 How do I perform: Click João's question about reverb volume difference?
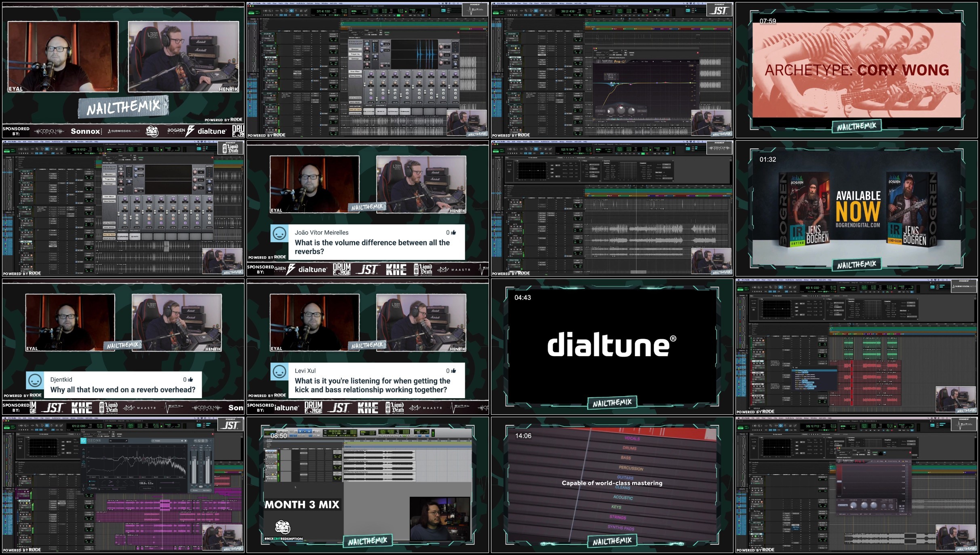coord(372,247)
